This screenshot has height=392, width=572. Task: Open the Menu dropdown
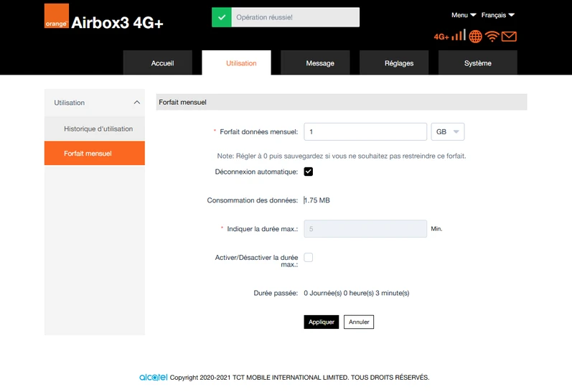tap(464, 15)
